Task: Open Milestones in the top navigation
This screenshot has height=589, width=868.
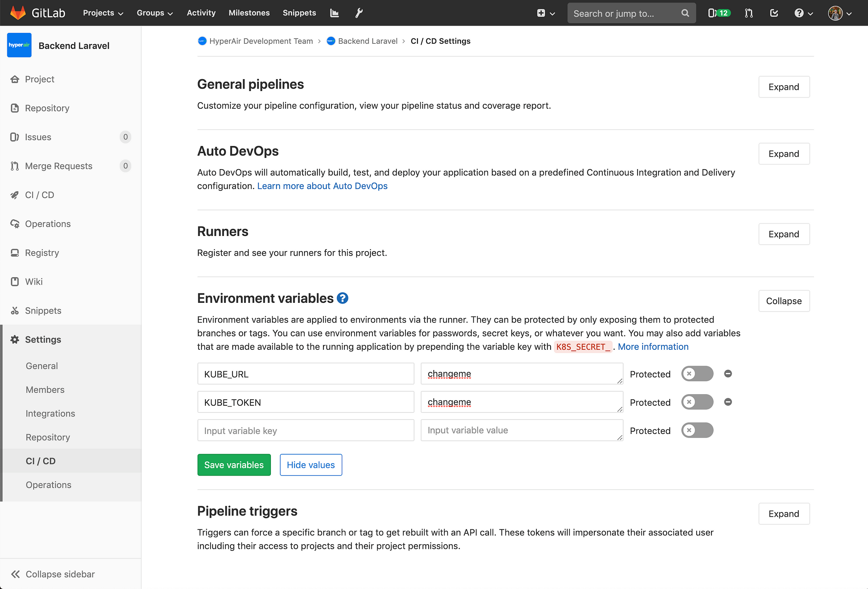Action: (249, 13)
